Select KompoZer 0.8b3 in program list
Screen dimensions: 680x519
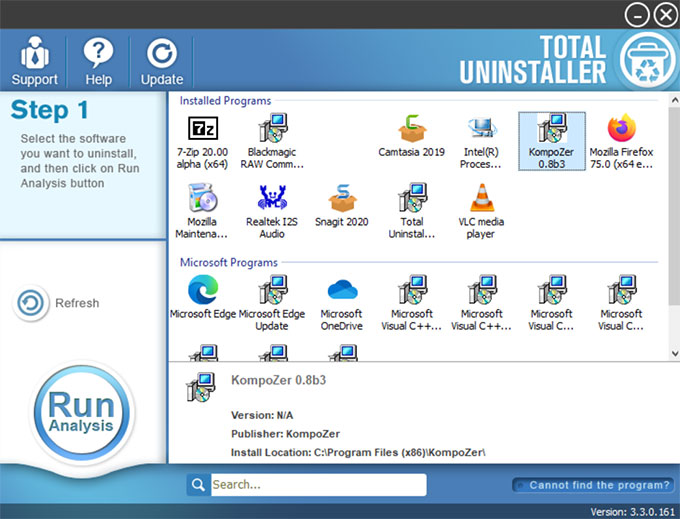(552, 141)
